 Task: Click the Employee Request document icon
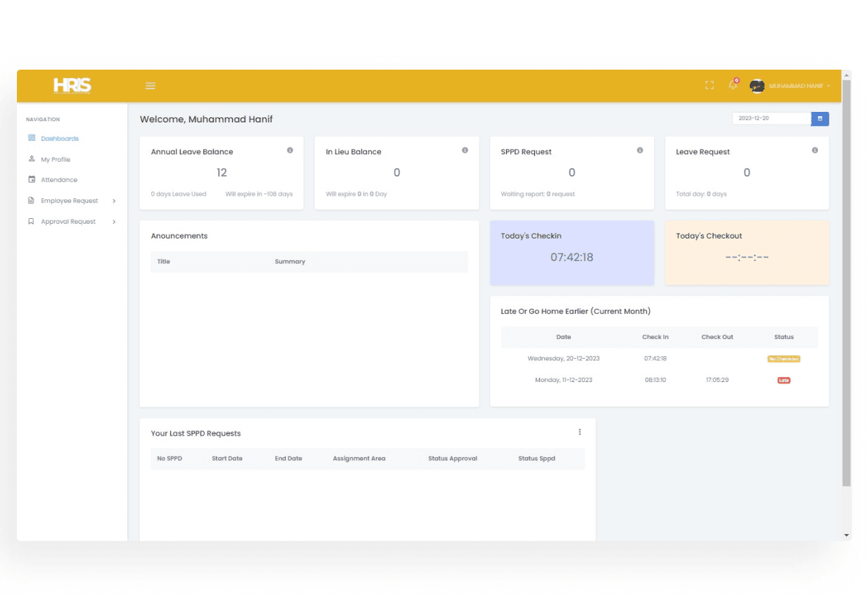31,201
